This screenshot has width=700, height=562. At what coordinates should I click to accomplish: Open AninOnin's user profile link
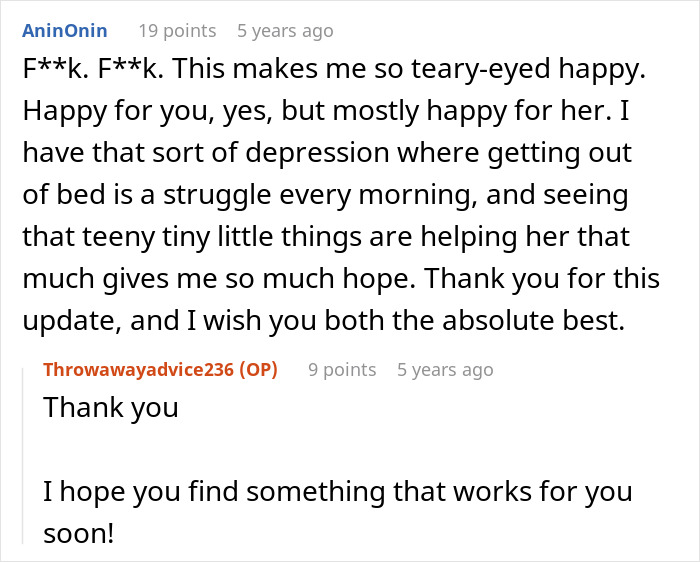[64, 31]
